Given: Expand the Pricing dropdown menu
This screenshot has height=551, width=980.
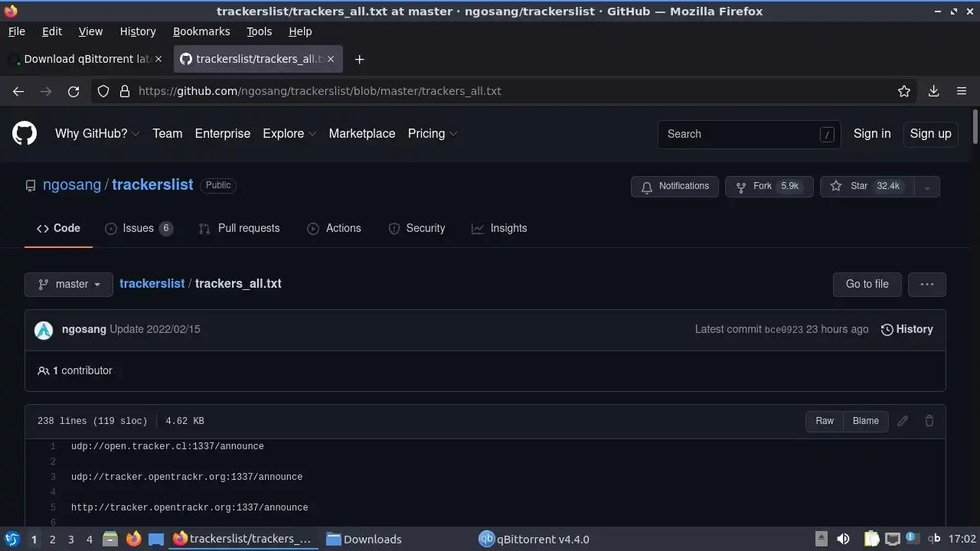Looking at the screenshot, I should (433, 133).
